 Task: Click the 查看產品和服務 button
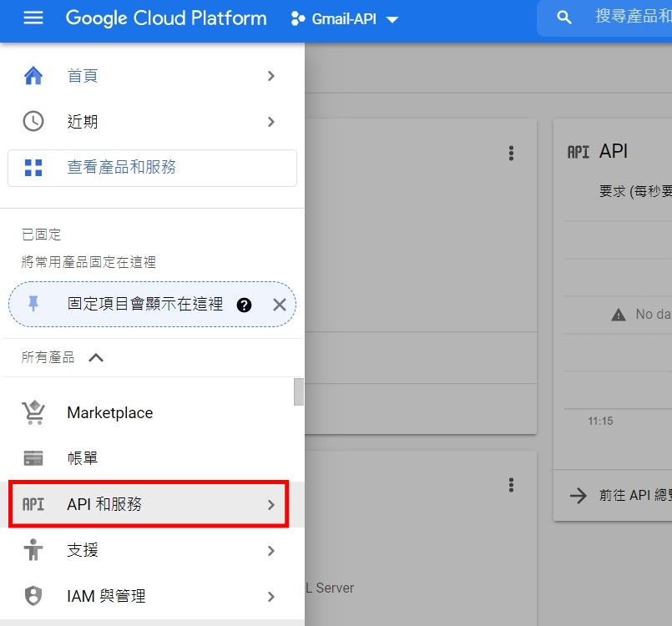tap(152, 168)
